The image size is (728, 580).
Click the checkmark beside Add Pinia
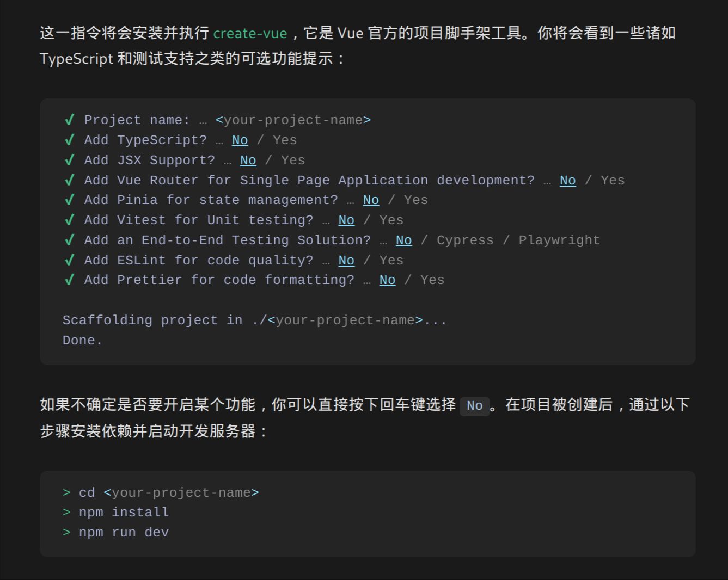[69, 200]
